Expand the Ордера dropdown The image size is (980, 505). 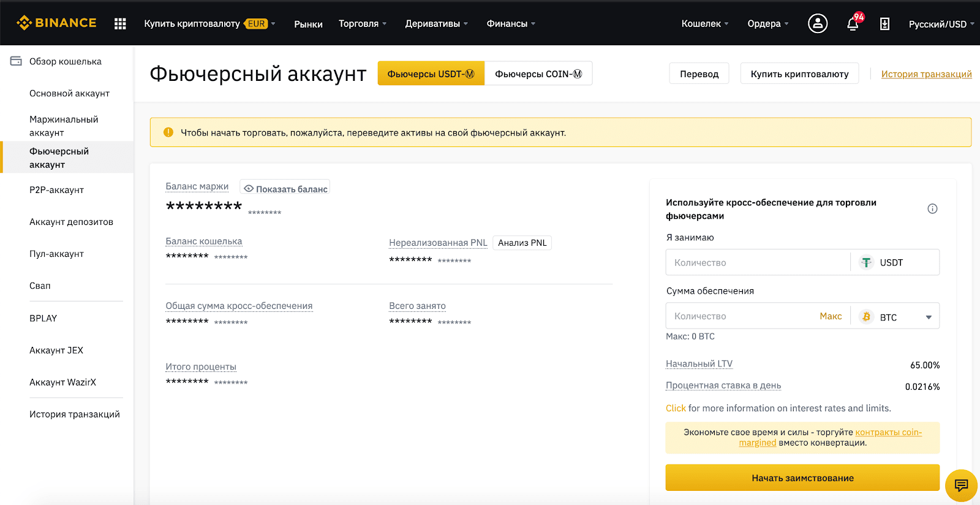point(768,23)
